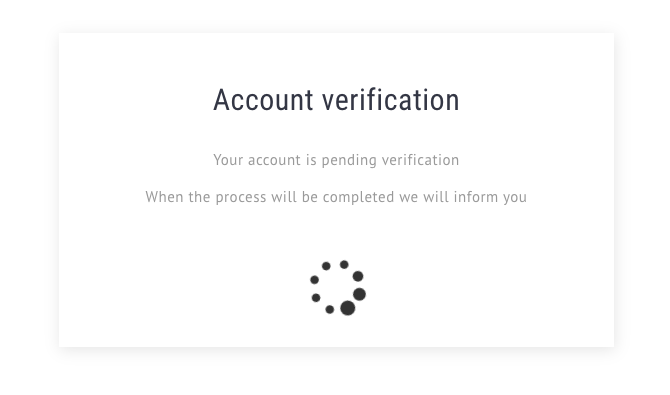Click the word 'verification' in the heading
The width and height of the screenshot is (670, 395).
pos(391,100)
